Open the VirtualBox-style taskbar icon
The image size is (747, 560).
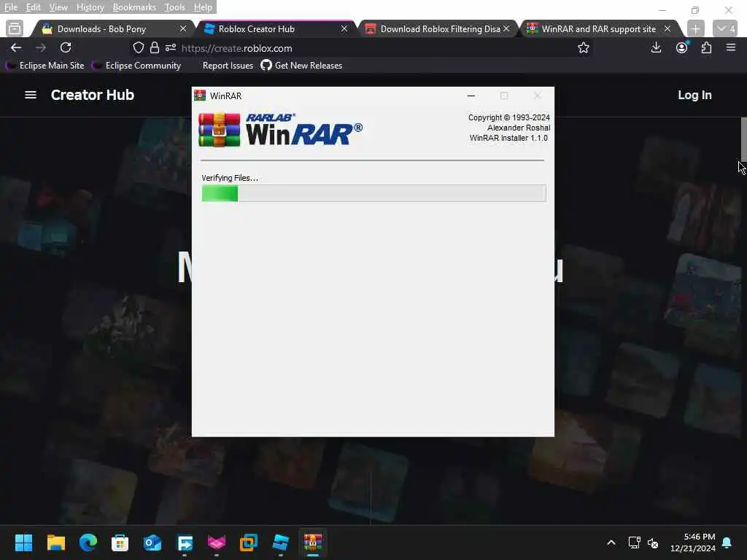(x=249, y=542)
